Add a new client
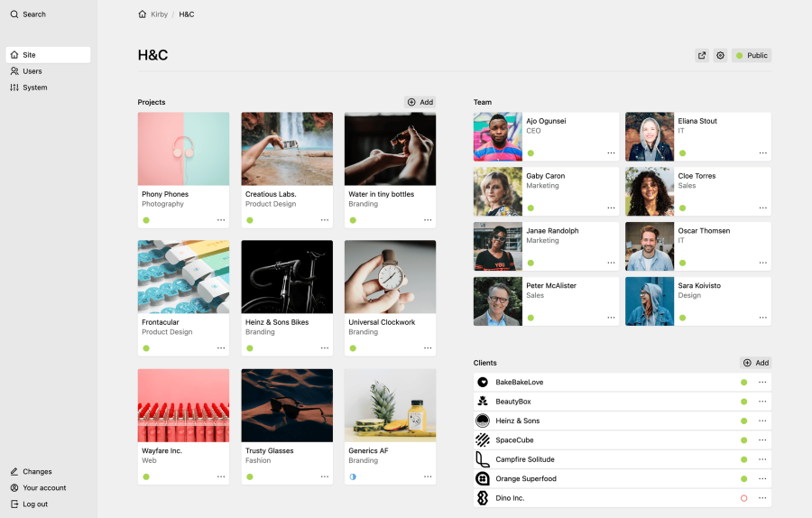Screen dimensions: 812x518 pos(755,363)
